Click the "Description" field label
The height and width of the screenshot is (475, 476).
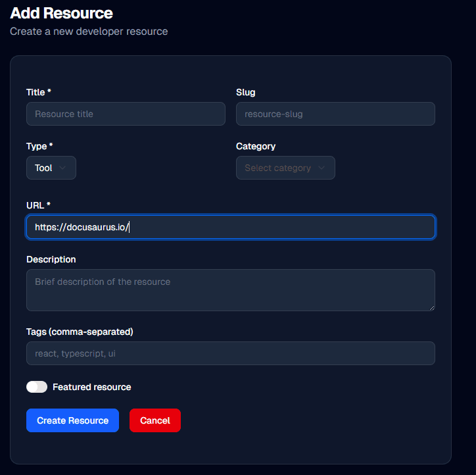(51, 259)
